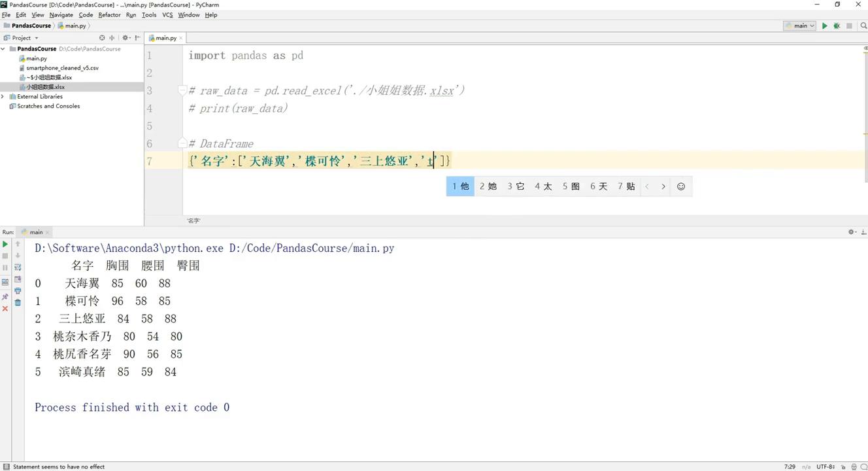The width and height of the screenshot is (868, 471).
Task: Close the main.py editor tab
Action: point(181,38)
